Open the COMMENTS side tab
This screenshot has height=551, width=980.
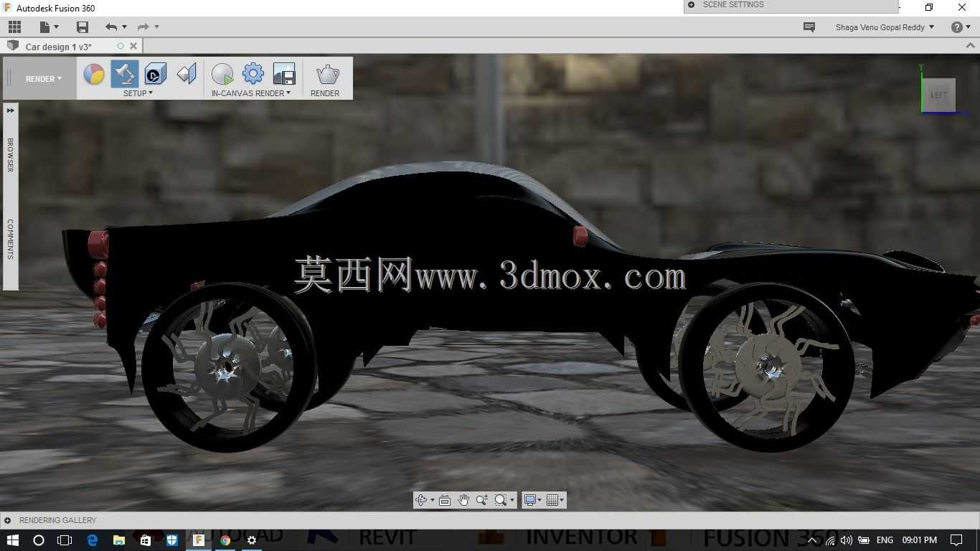(10, 239)
